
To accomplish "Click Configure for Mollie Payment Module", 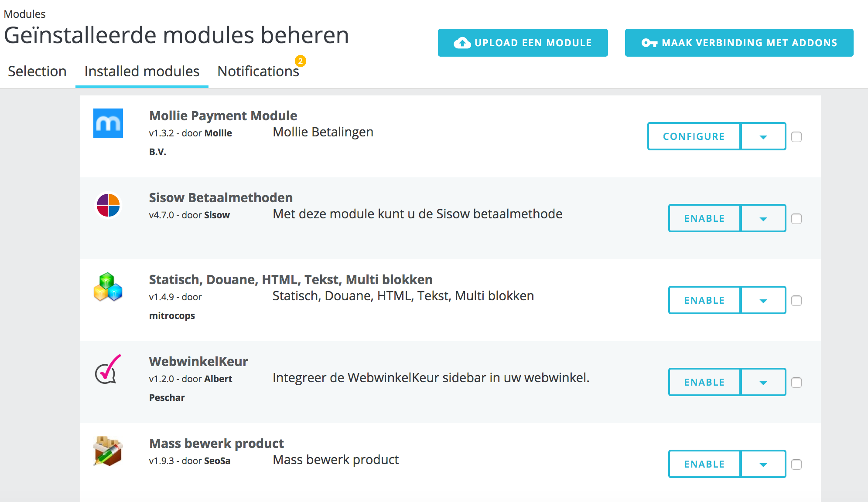I will pos(694,137).
